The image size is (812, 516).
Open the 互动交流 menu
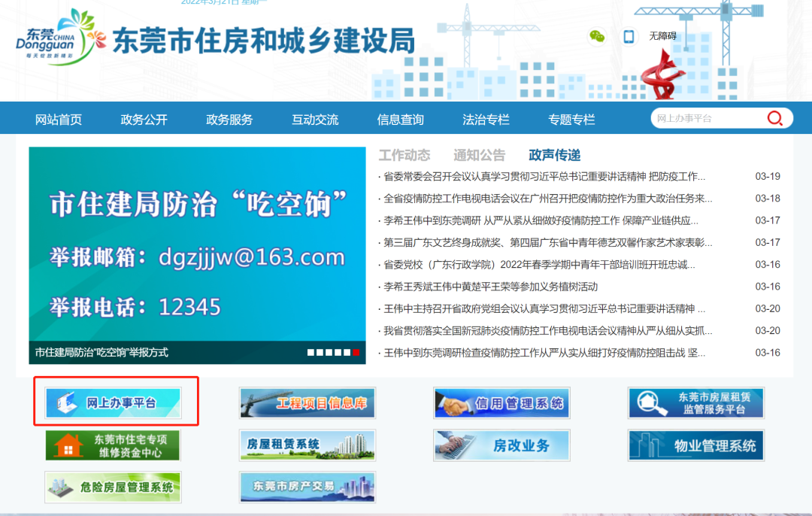(315, 117)
